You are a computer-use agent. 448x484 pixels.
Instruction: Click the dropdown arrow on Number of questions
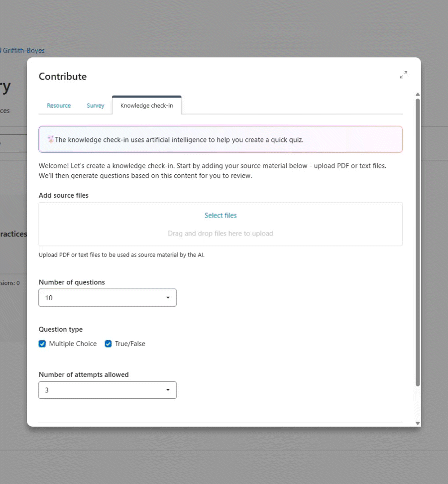168,297
